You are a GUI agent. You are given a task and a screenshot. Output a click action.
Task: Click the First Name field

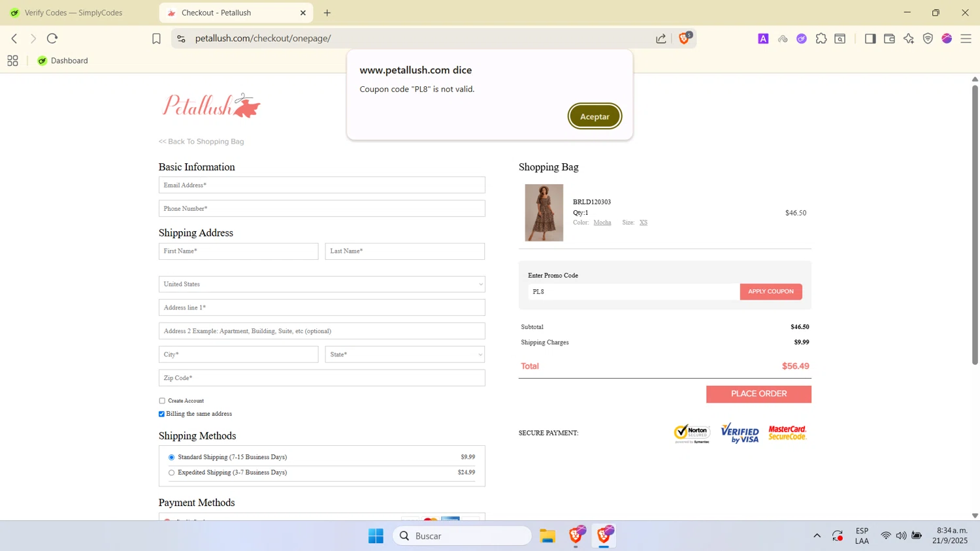[238, 251]
